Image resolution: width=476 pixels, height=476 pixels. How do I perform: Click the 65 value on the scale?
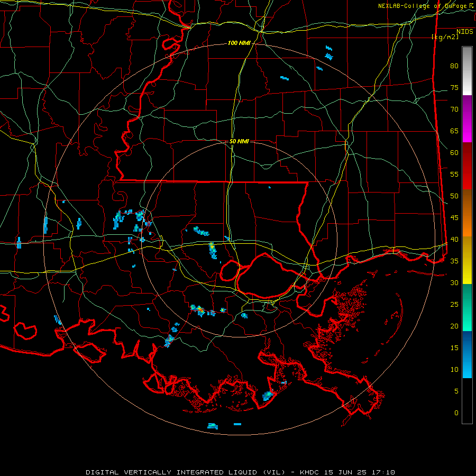pos(454,131)
